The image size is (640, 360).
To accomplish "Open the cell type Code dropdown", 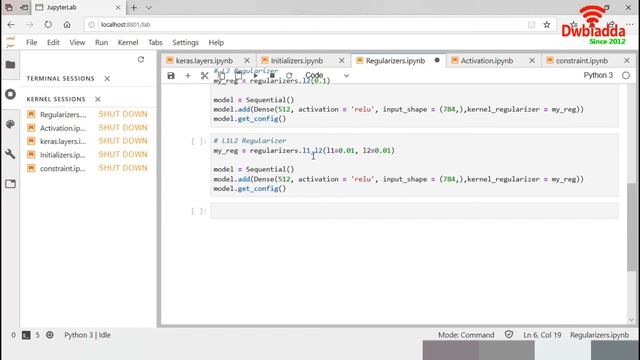I will point(327,76).
